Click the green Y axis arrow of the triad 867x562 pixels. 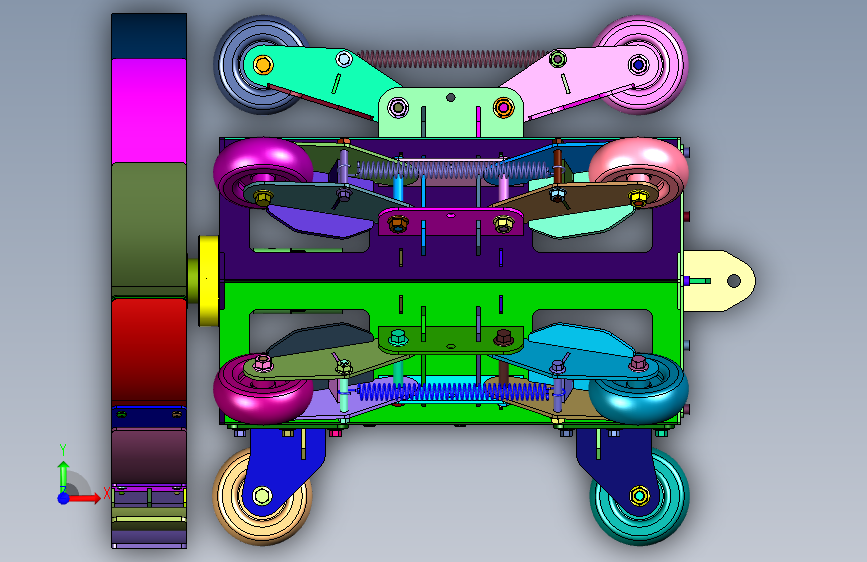tap(63, 475)
